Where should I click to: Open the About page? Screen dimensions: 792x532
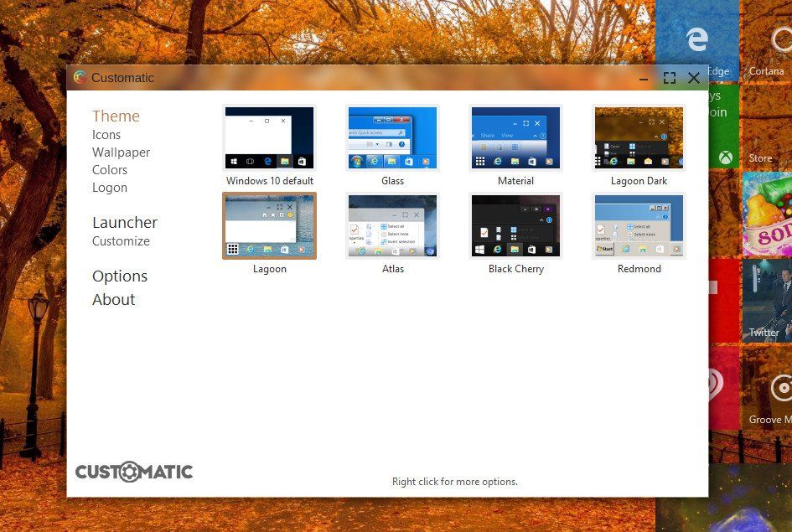[x=113, y=299]
